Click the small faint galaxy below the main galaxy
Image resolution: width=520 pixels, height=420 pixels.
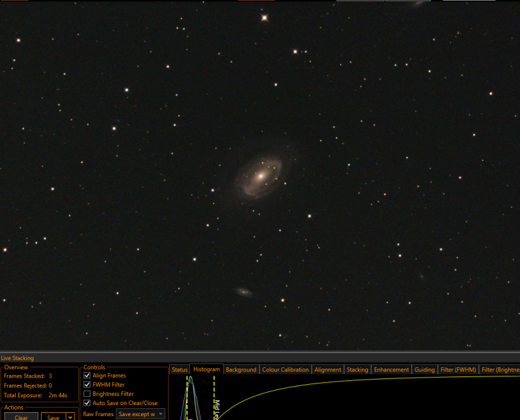tap(244, 292)
